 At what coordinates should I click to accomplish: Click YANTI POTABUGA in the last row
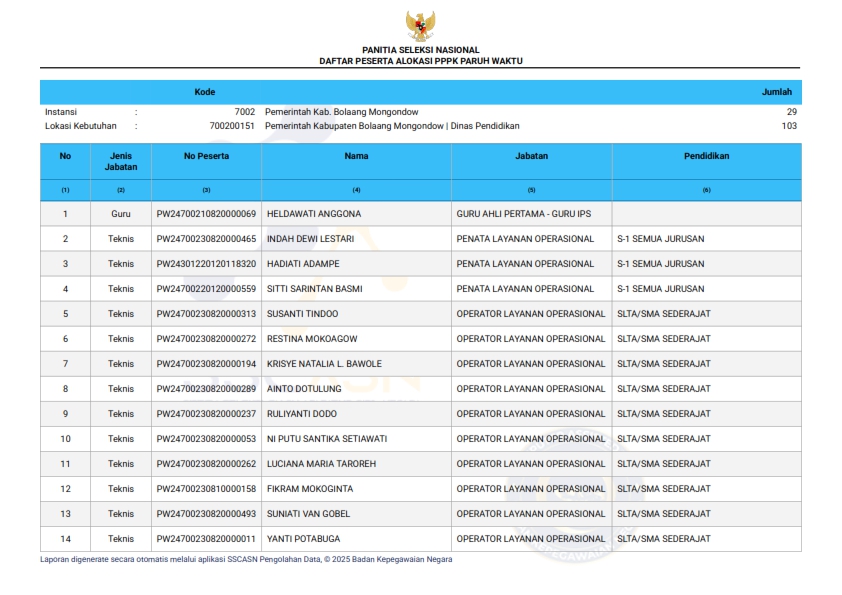(304, 539)
